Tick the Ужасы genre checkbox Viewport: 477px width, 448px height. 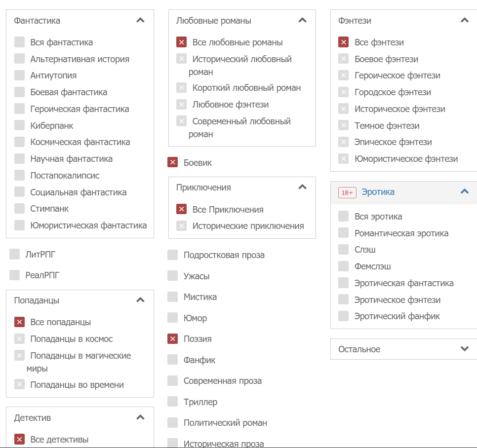172,276
